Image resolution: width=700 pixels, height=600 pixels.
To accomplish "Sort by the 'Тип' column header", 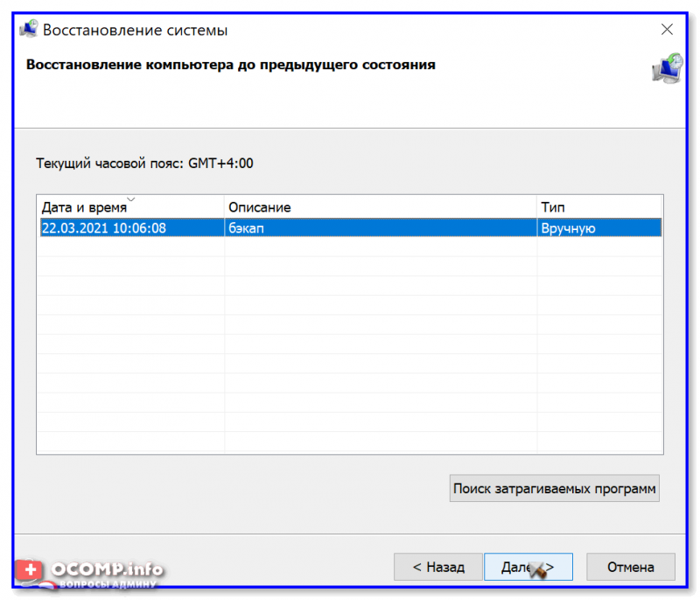I will 599,207.
